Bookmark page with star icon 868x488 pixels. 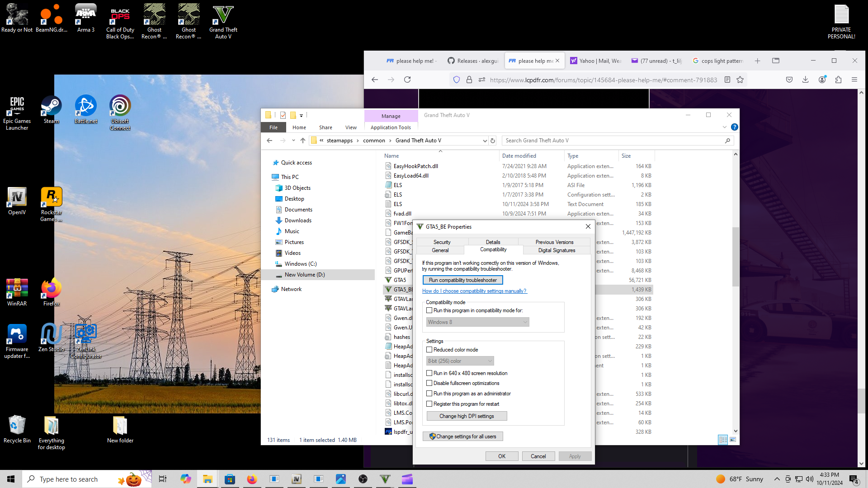coord(740,80)
